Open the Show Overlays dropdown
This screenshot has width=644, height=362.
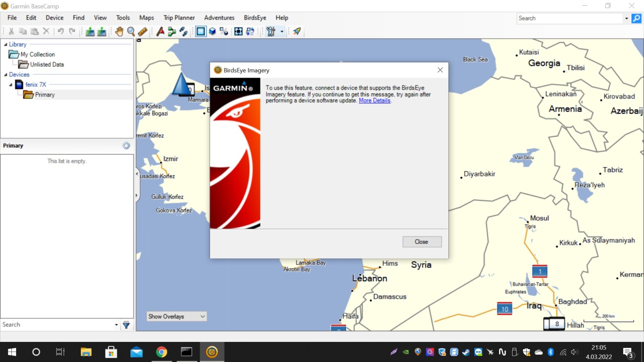point(177,317)
